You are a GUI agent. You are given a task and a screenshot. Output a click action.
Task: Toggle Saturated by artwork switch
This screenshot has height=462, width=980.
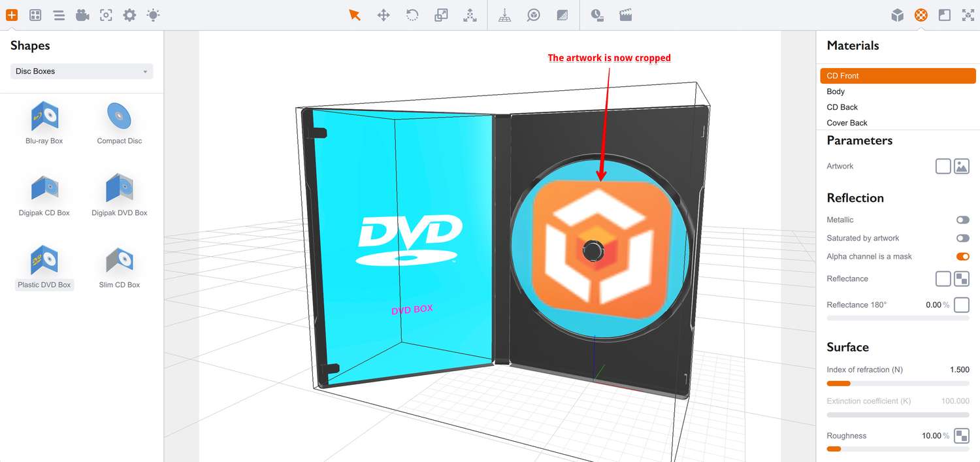pos(962,239)
